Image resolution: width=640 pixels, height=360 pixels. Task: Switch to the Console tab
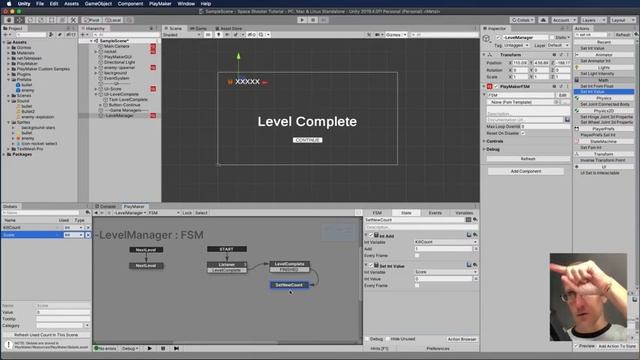tap(106, 207)
